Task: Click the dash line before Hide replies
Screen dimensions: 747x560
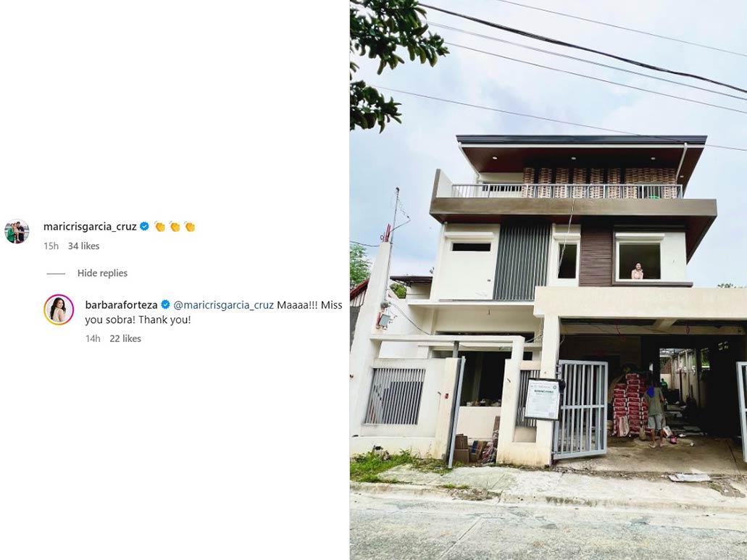Action: [x=56, y=274]
